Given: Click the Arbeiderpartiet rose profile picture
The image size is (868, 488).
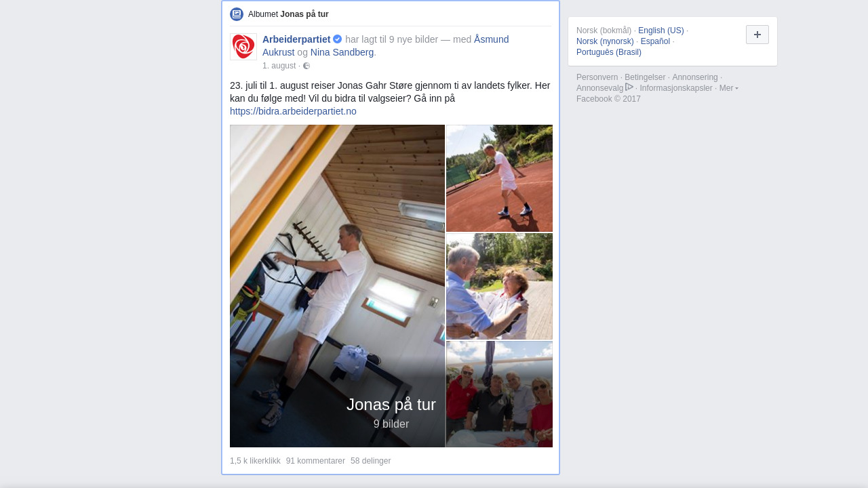Looking at the screenshot, I should 243,47.
